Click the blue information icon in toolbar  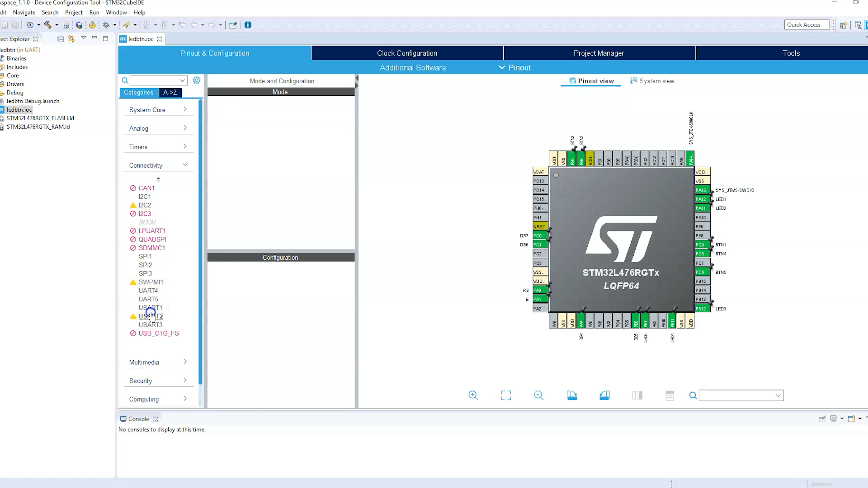point(248,25)
